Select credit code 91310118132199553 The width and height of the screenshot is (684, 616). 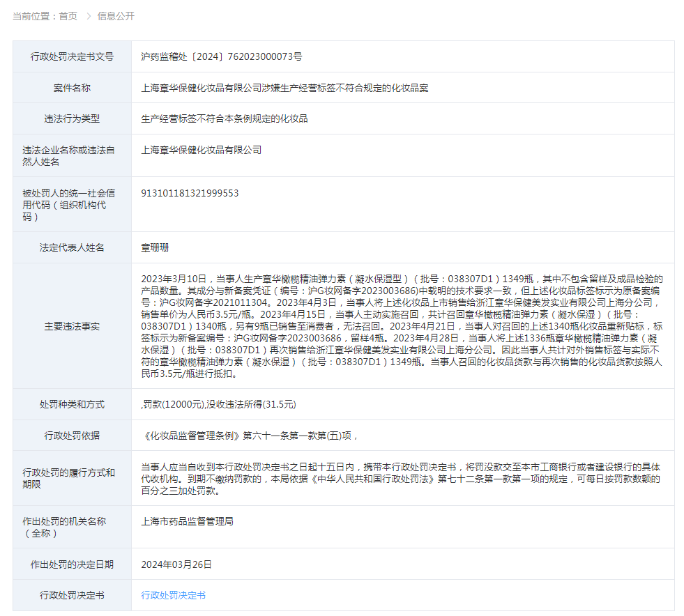[190, 193]
